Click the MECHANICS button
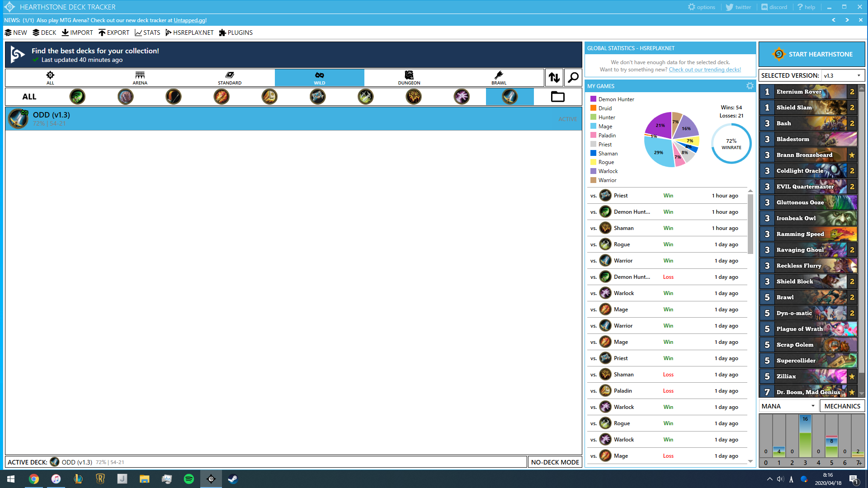 [x=842, y=406]
